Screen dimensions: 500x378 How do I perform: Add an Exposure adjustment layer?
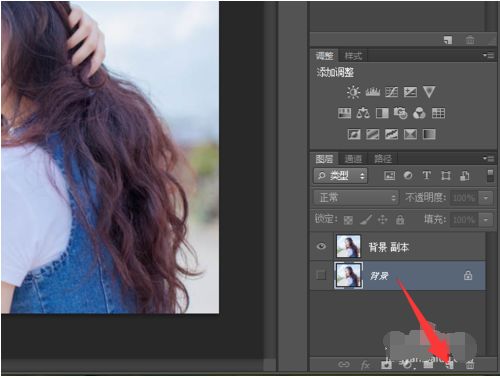tap(410, 92)
